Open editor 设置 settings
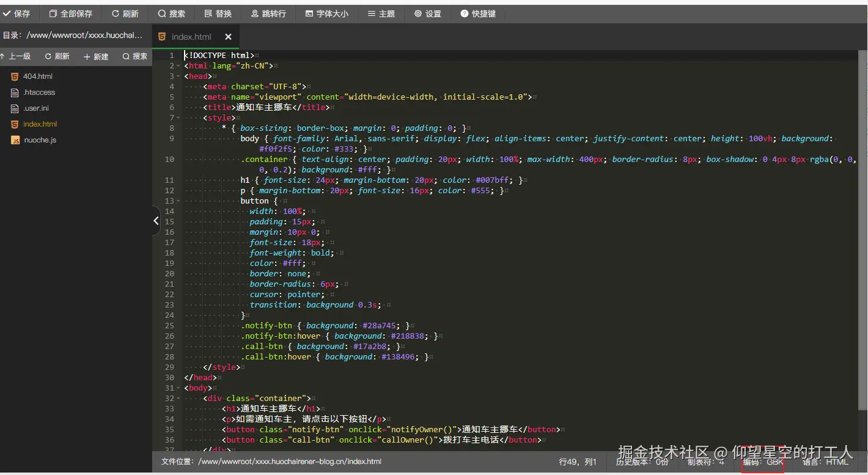The height and width of the screenshot is (475, 868). pos(428,13)
